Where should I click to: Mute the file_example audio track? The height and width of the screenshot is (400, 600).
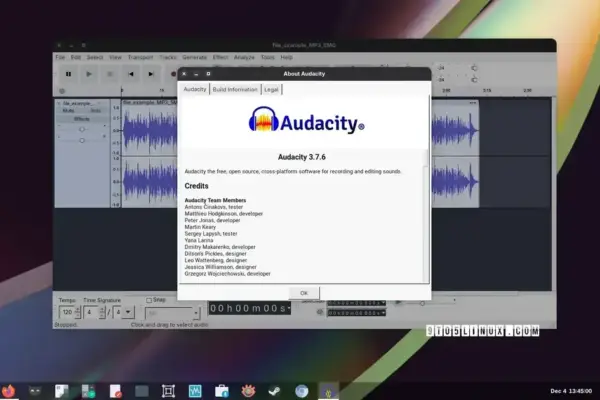68,111
